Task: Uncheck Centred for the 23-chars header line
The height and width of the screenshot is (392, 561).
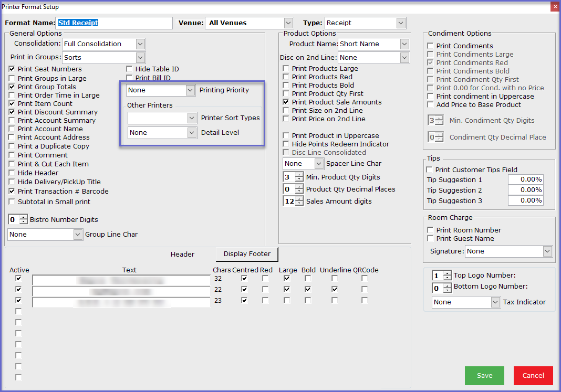Action: click(x=244, y=301)
